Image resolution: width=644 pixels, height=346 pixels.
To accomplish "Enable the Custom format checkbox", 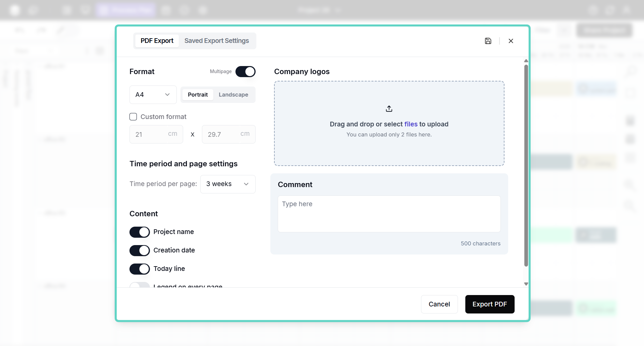I will click(x=133, y=117).
